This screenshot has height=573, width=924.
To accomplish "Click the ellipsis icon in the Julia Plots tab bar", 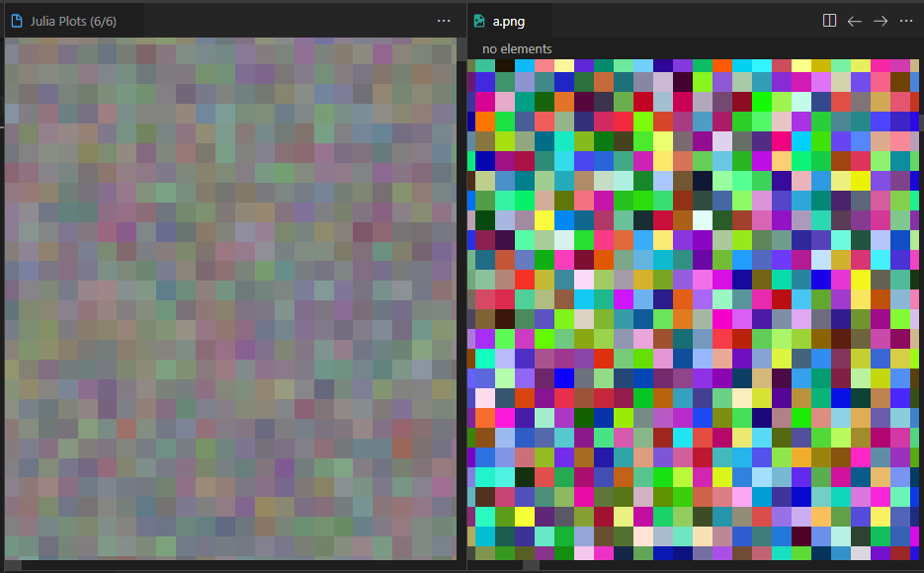I will (x=443, y=20).
